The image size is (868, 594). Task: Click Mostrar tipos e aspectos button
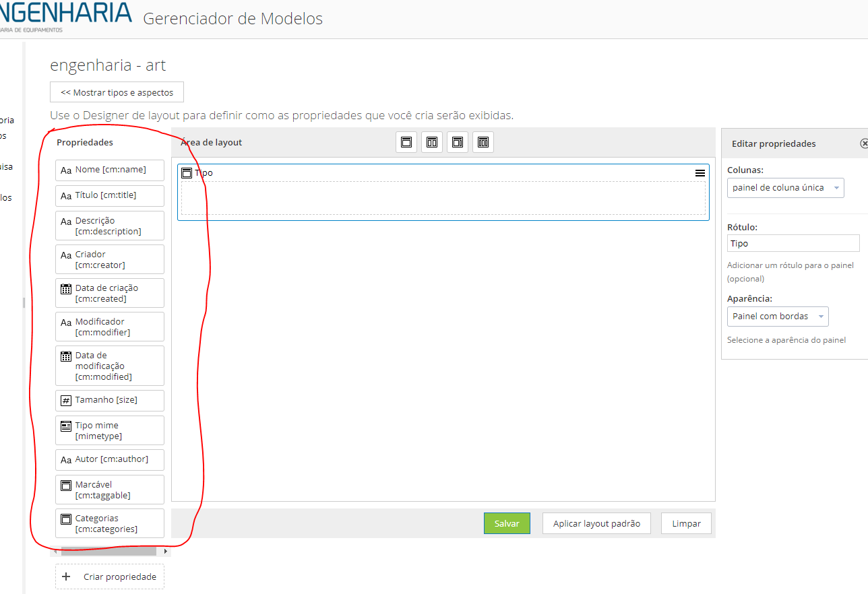pos(117,92)
